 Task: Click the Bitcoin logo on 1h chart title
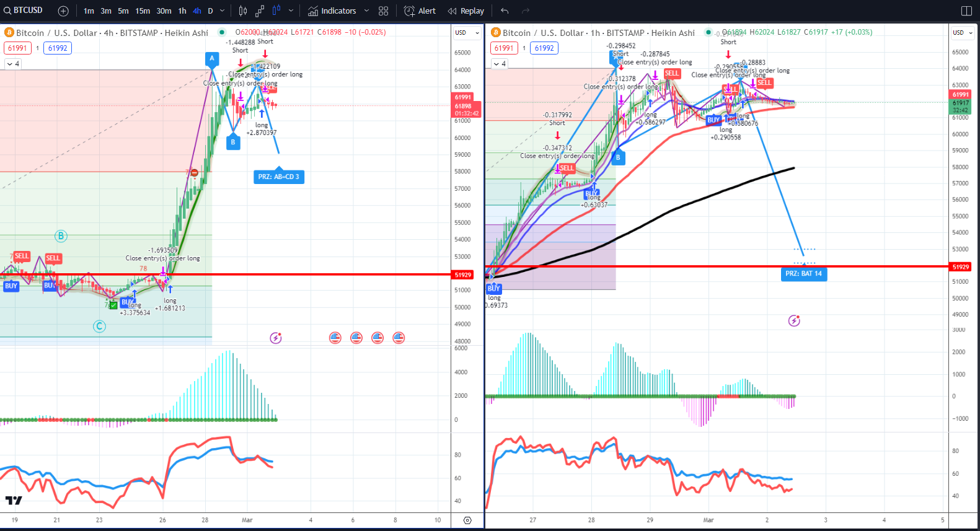point(496,32)
